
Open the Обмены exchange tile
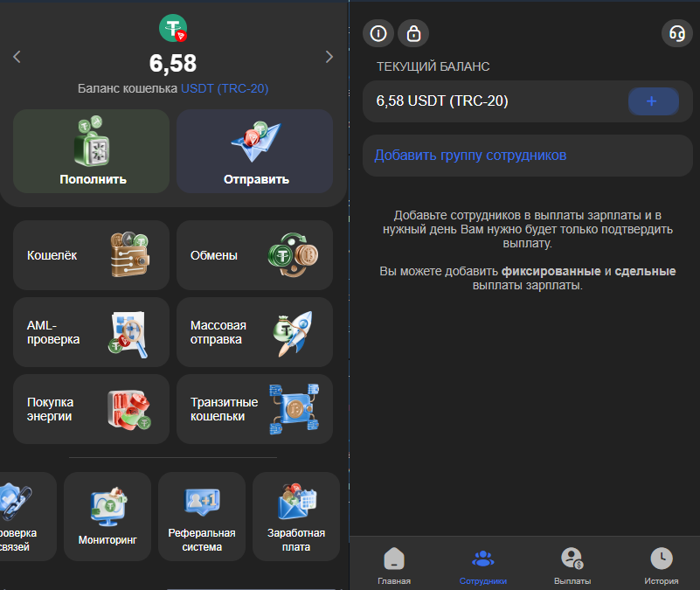pos(254,255)
